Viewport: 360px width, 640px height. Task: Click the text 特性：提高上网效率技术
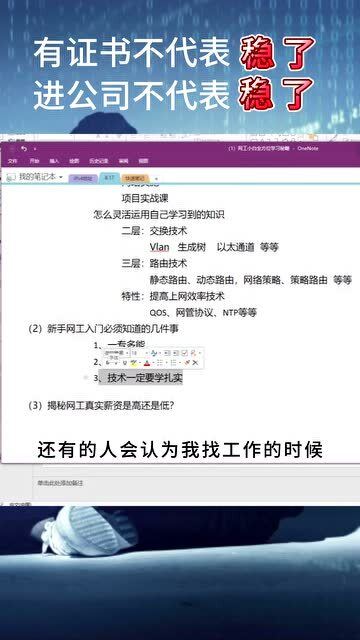pos(173,296)
